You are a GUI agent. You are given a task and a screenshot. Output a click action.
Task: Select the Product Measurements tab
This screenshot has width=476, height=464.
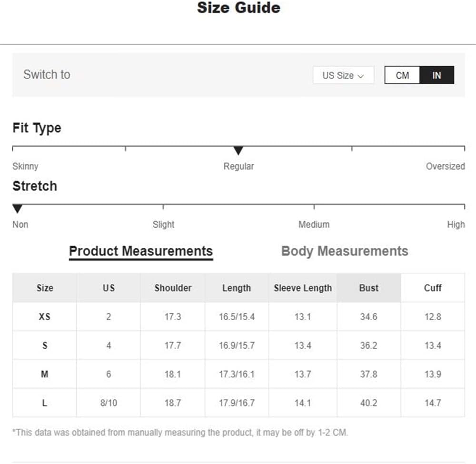141,252
